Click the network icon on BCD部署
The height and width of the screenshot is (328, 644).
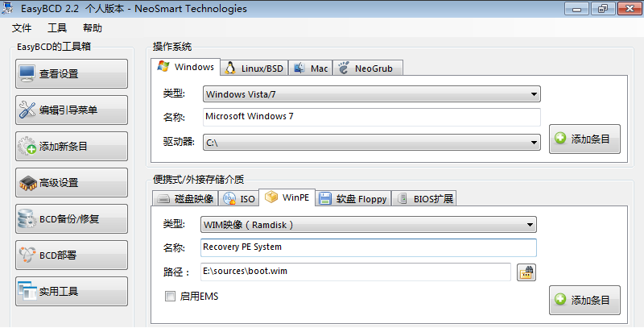click(27, 255)
